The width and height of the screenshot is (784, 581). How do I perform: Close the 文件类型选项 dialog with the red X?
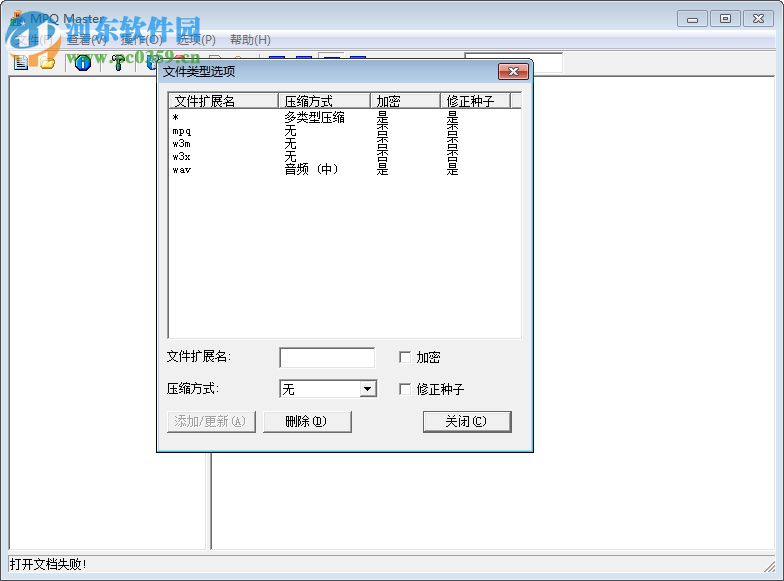(x=513, y=72)
